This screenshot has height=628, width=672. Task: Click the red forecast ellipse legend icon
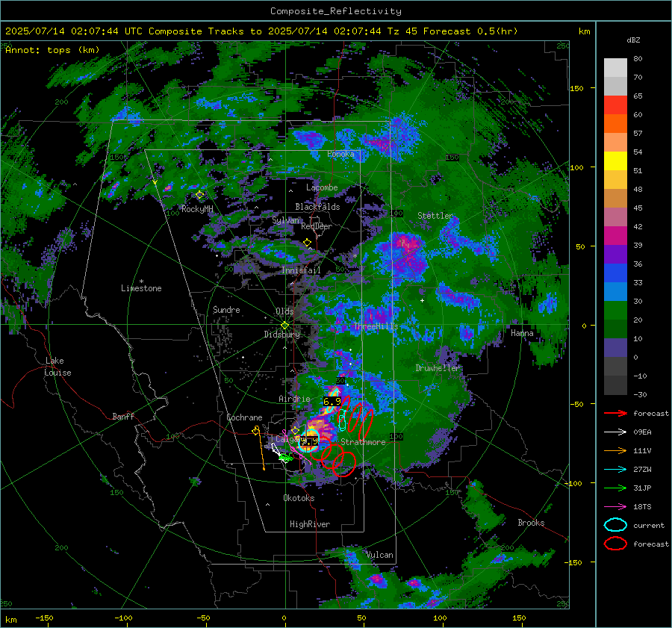point(615,544)
